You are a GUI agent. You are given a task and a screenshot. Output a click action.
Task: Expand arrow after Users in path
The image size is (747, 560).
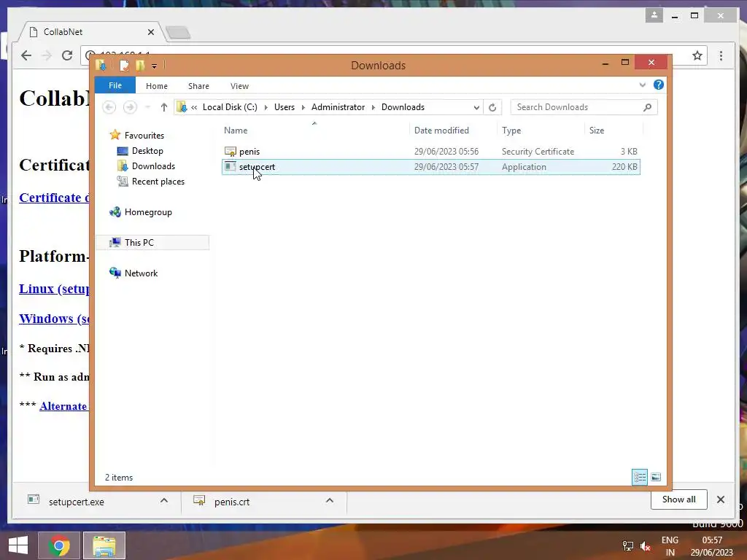coord(303,107)
